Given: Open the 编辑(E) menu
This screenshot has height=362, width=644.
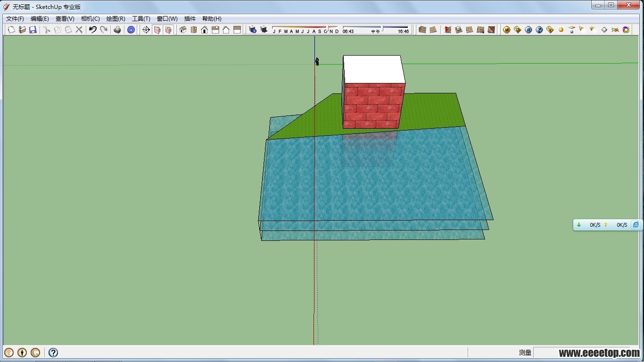Looking at the screenshot, I should click(x=40, y=19).
